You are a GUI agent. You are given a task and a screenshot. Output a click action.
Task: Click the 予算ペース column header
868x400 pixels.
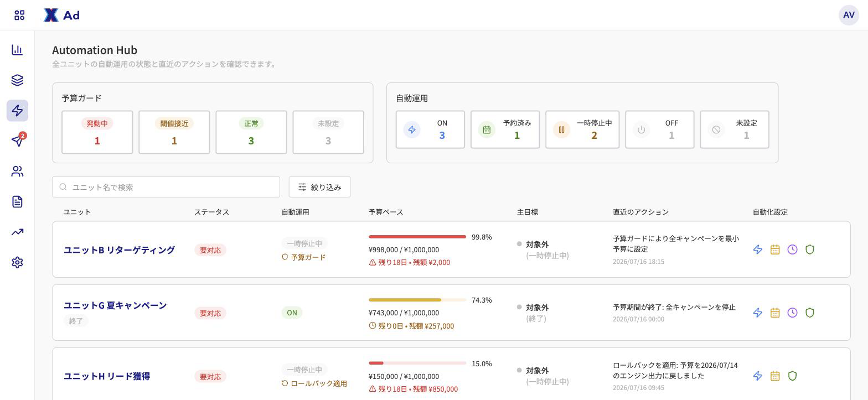coord(386,212)
